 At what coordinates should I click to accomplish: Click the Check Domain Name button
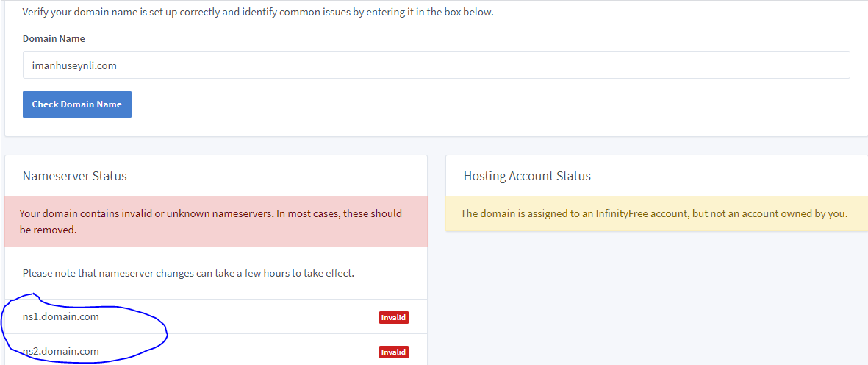[77, 104]
